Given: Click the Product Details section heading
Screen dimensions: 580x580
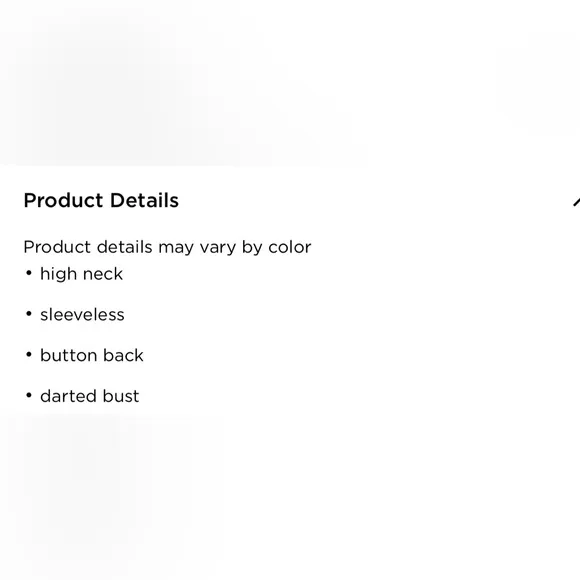Looking at the screenshot, I should [x=101, y=200].
